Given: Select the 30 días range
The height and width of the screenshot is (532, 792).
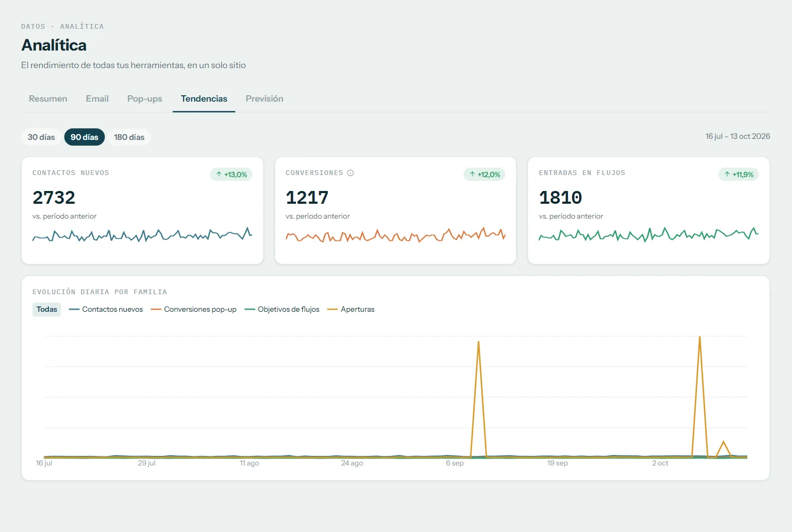Looking at the screenshot, I should point(42,137).
